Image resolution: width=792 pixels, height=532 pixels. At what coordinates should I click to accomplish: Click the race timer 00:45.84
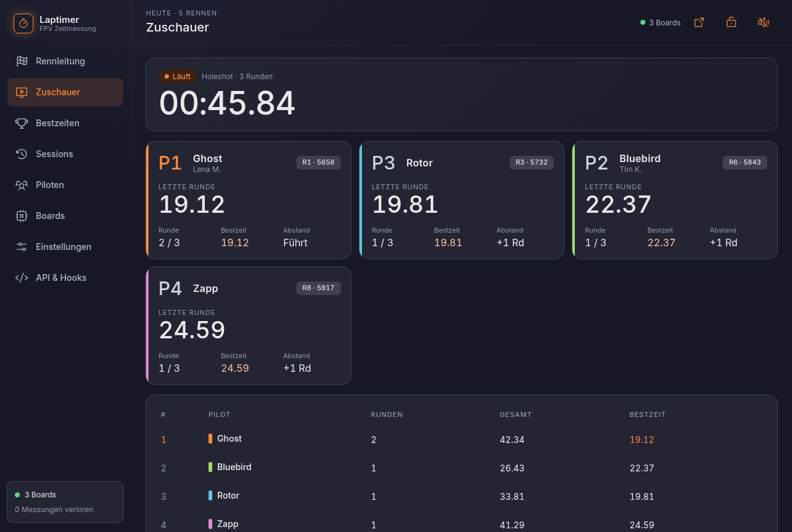click(x=227, y=103)
